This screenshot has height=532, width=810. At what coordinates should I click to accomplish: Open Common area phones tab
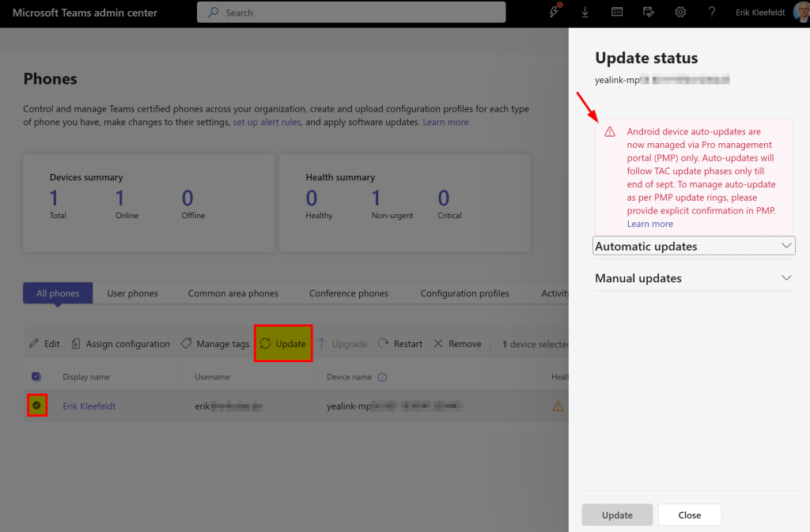point(233,293)
